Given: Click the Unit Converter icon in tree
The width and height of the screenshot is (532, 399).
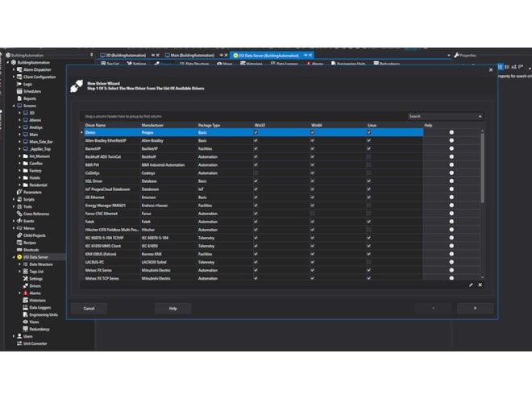Looking at the screenshot, I should 19,343.
